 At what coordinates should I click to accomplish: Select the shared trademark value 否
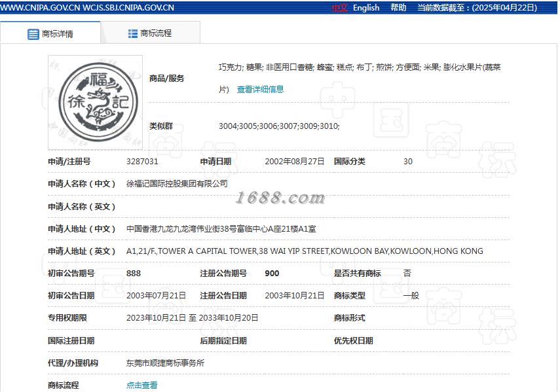(407, 274)
